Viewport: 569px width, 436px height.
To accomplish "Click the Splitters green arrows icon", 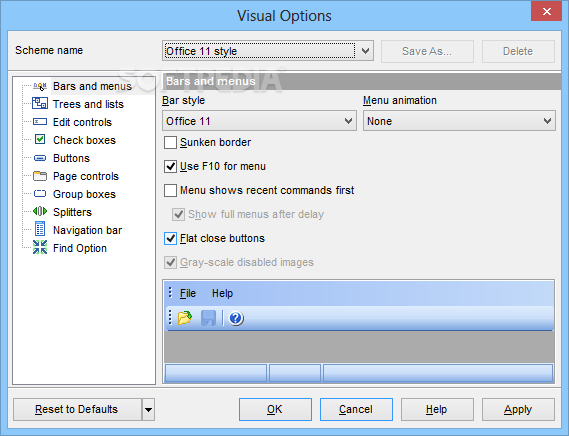I will click(x=40, y=211).
